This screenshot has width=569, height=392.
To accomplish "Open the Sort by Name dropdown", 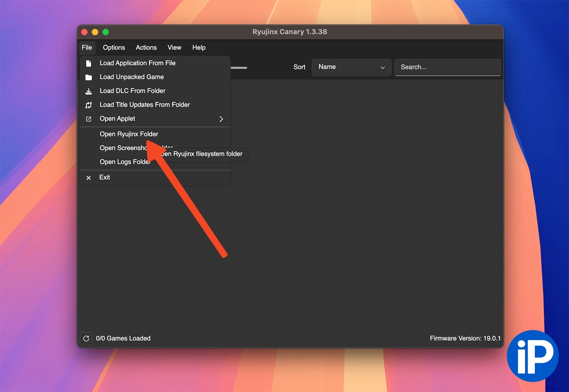I will (x=351, y=67).
